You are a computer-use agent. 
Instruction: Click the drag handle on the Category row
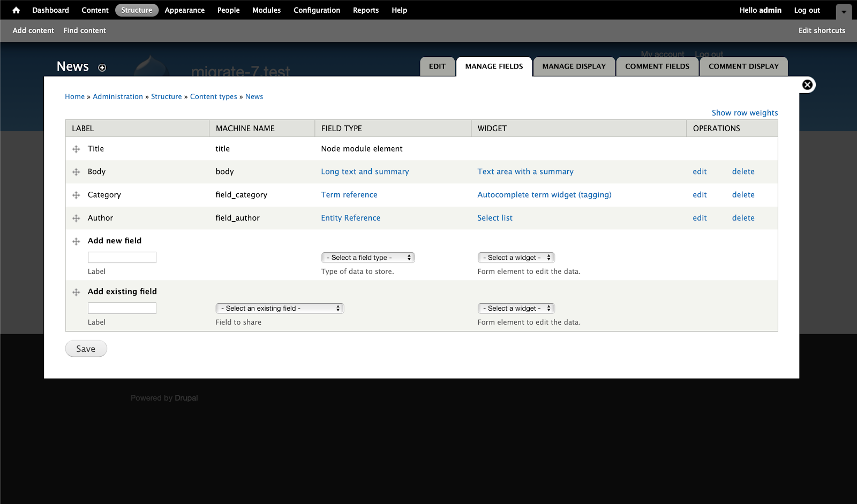point(76,194)
